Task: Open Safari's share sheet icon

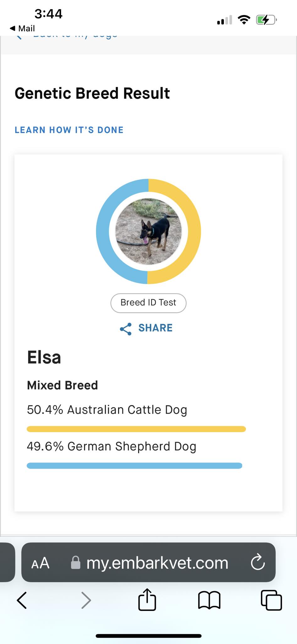Action: point(147,600)
